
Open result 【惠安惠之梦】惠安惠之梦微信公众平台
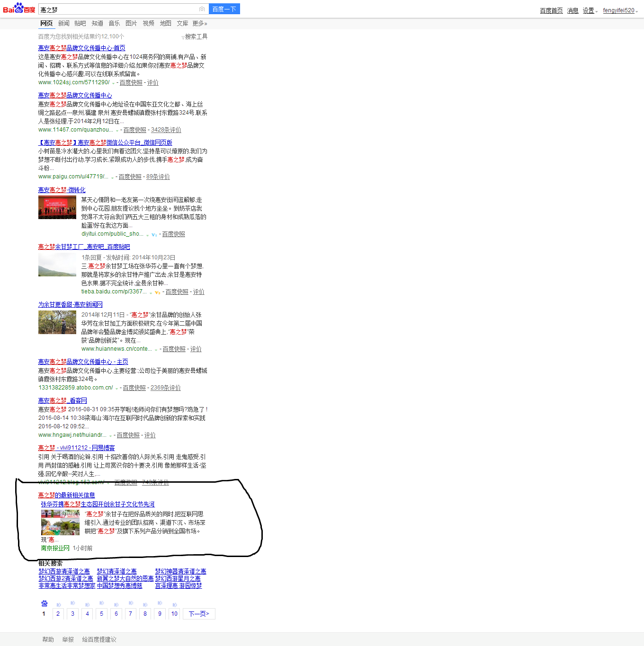tap(105, 142)
